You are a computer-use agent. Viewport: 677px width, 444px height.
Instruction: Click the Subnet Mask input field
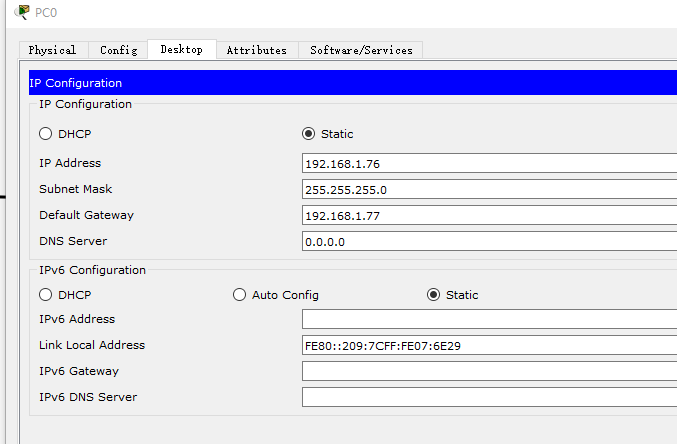click(488, 189)
